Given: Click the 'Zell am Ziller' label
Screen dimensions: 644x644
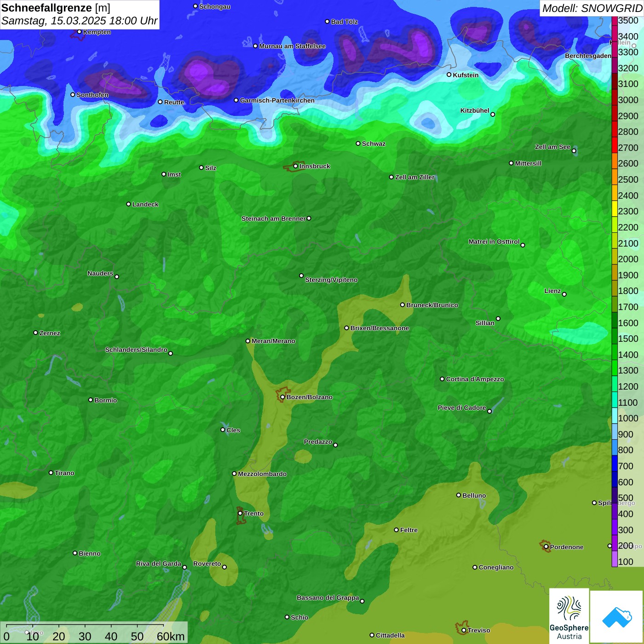Looking at the screenshot, I should (x=415, y=177).
